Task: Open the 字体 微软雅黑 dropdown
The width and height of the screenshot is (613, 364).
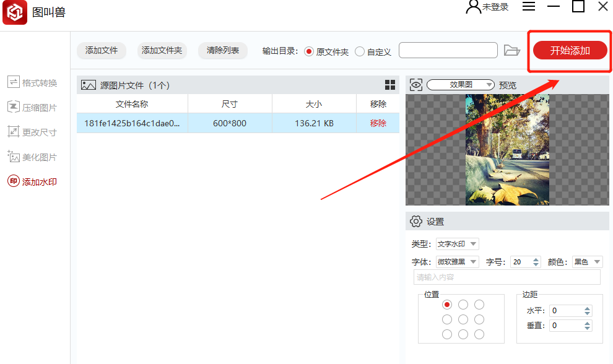Action: coord(458,262)
